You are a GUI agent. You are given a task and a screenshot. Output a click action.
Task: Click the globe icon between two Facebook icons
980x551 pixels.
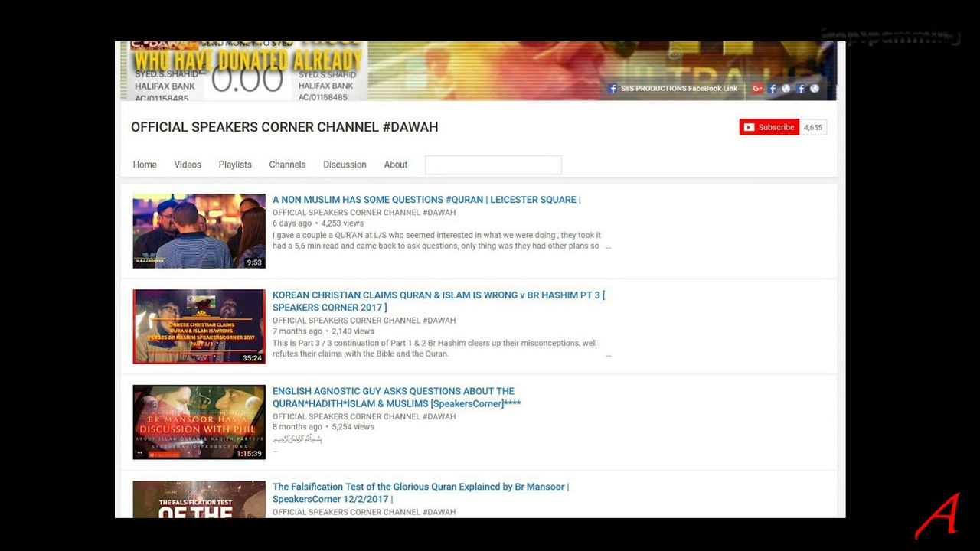(786, 89)
